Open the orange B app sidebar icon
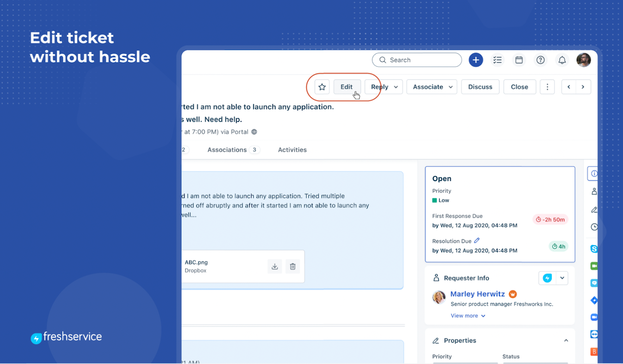 [x=594, y=352]
